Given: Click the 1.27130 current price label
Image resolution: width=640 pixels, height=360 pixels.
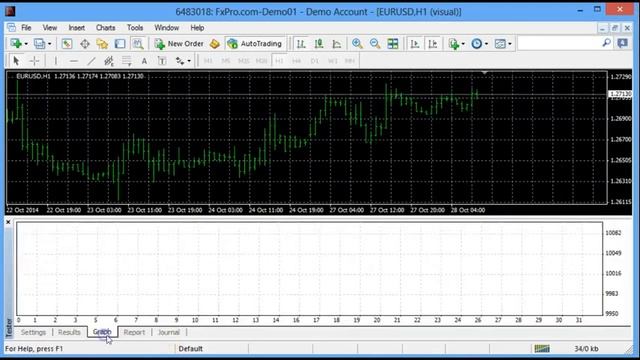Looking at the screenshot, I should coord(620,94).
